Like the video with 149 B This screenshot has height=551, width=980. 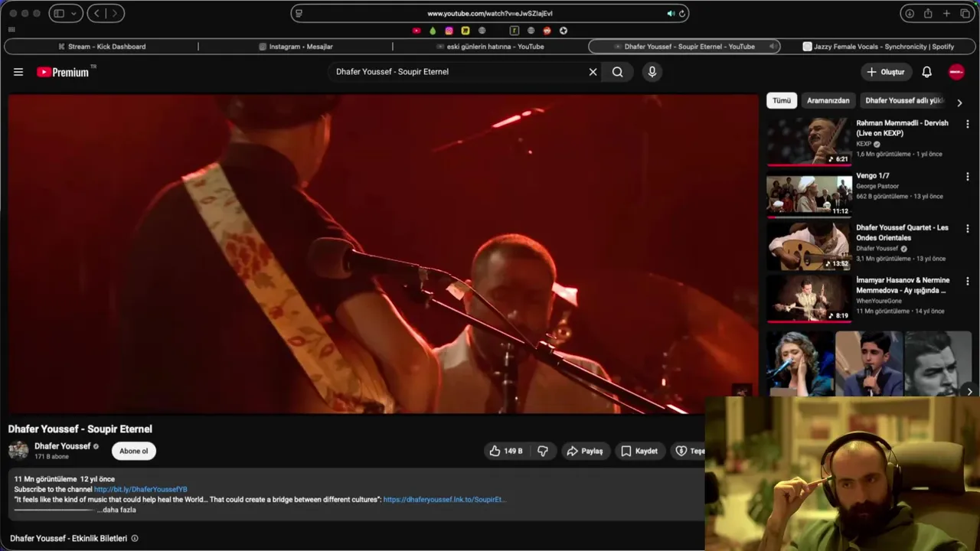coord(506,451)
